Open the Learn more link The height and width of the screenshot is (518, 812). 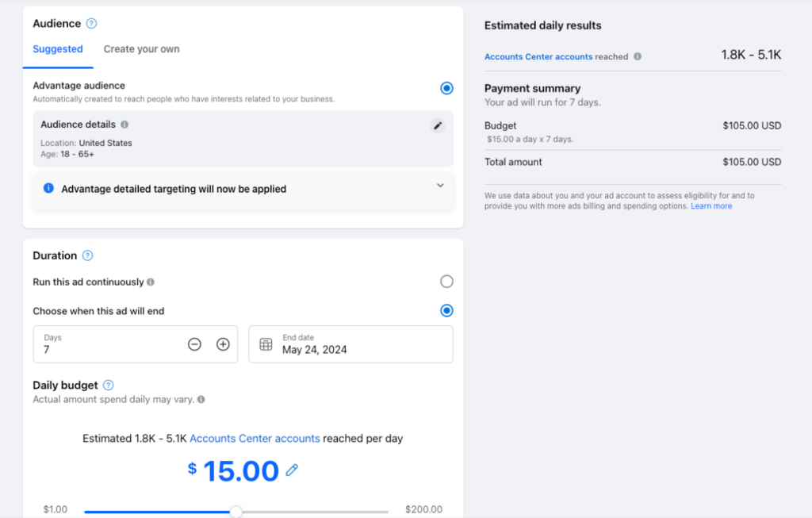(x=711, y=206)
